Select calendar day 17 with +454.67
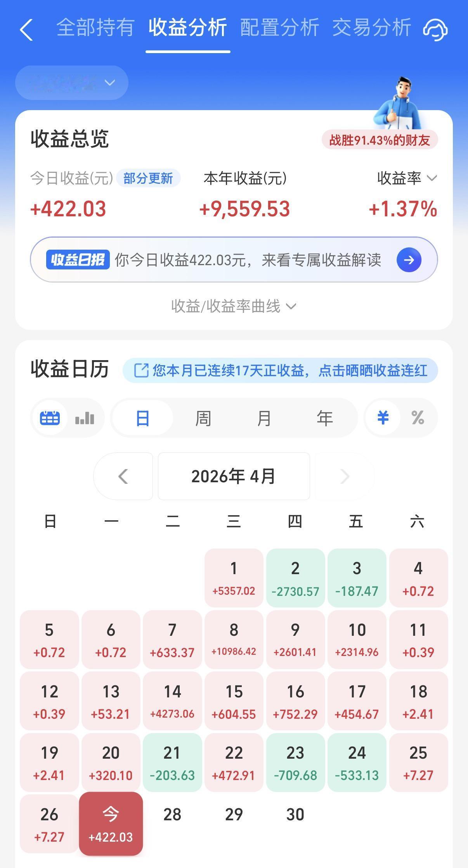The image size is (468, 868). [357, 701]
